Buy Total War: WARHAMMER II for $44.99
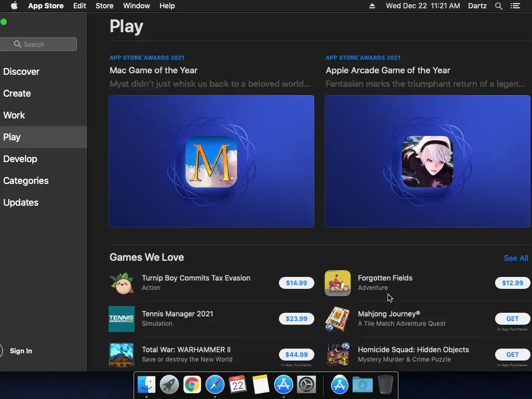 pos(297,354)
